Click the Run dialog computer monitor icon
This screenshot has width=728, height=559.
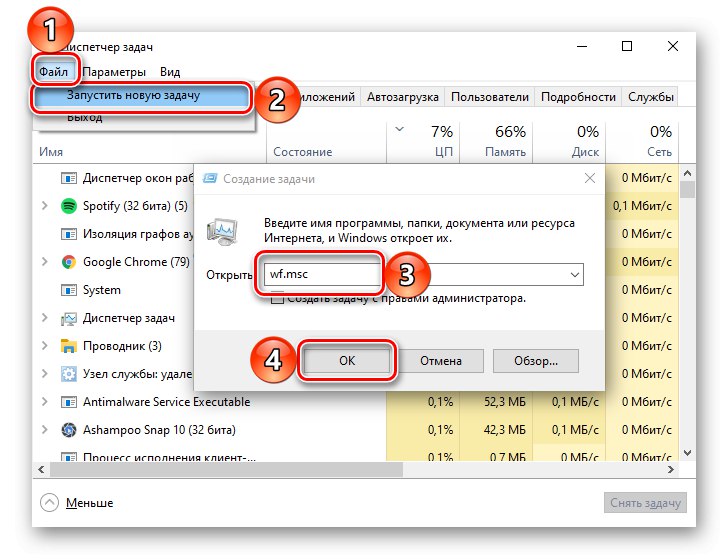[222, 231]
